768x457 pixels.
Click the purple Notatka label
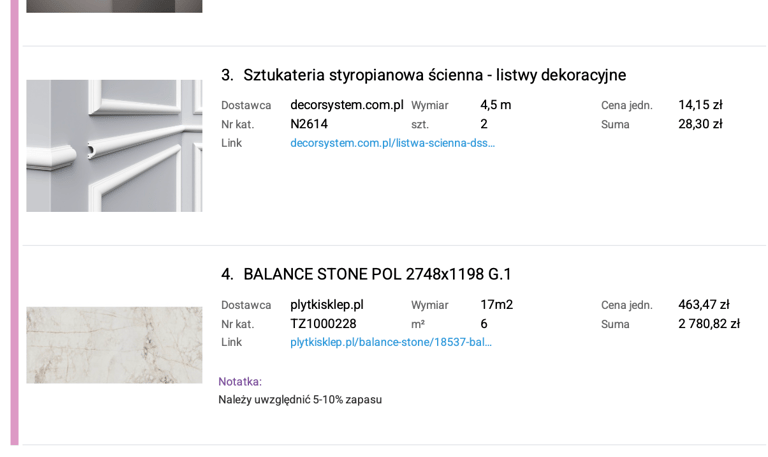[x=240, y=382]
